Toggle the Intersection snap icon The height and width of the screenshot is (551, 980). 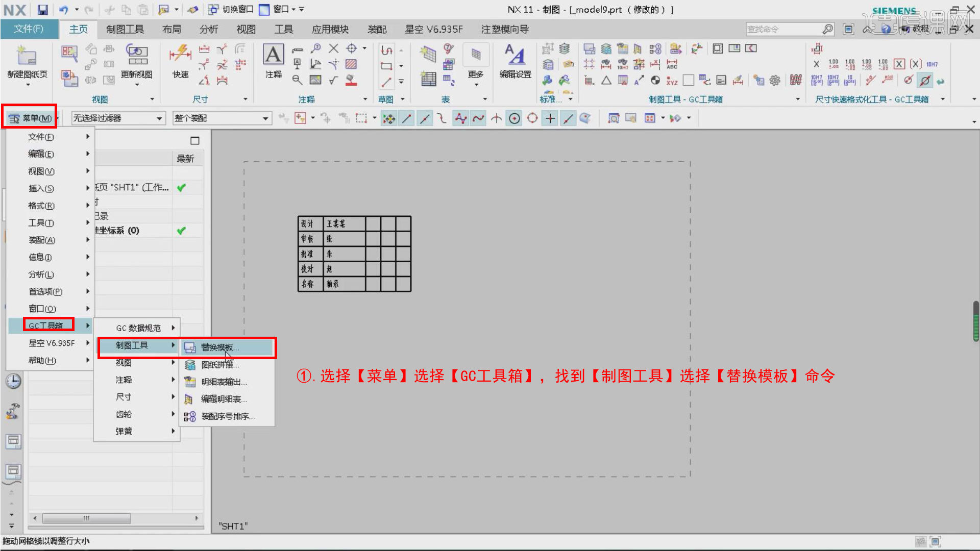[x=496, y=118]
